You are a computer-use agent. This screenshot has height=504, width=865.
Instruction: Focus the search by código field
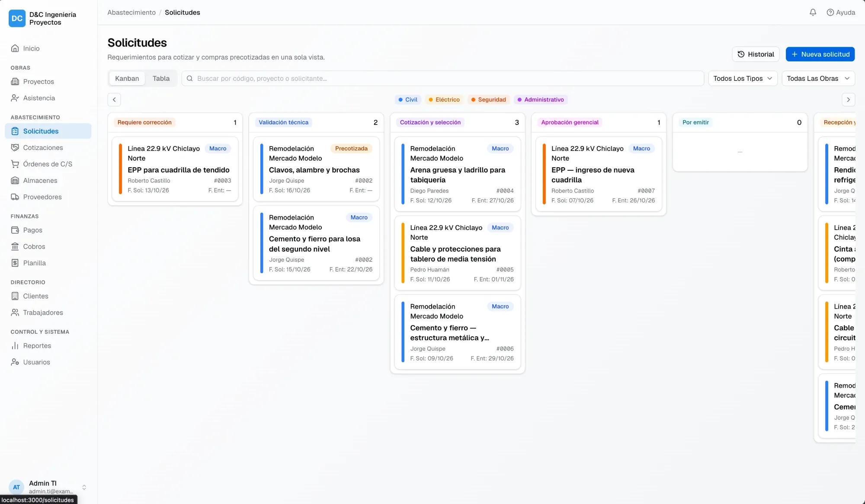click(x=442, y=78)
